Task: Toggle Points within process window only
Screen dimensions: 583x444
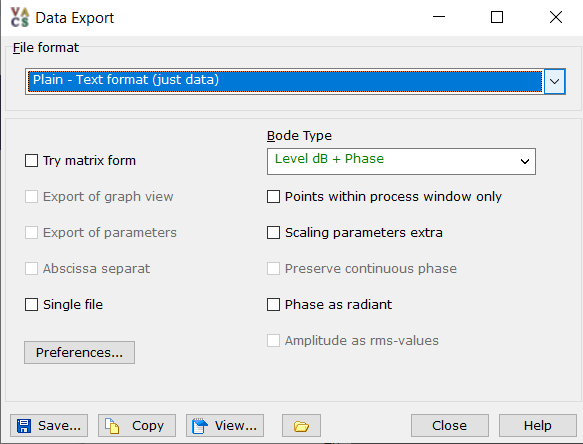Action: click(x=273, y=197)
